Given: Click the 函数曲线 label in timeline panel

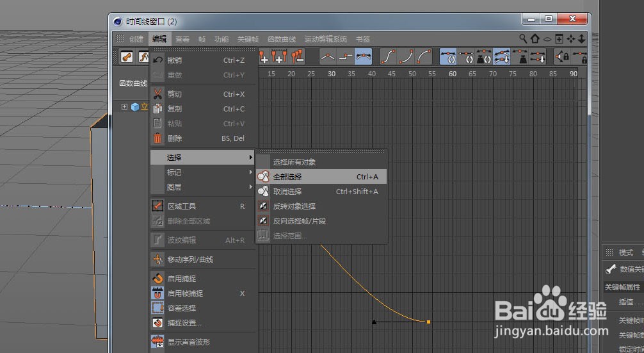Looking at the screenshot, I should tap(133, 83).
